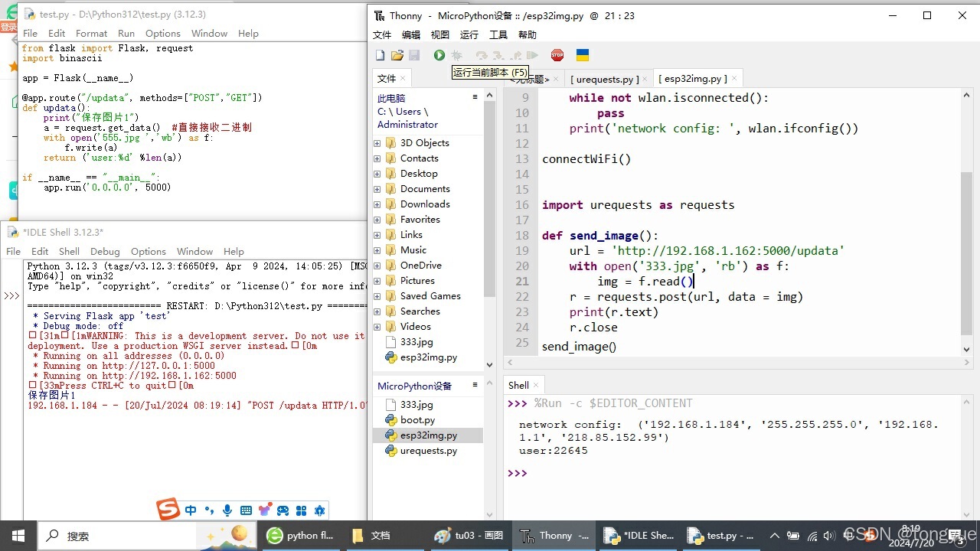Click the 此电脑 link in files panel
The image size is (980, 551).
click(391, 98)
